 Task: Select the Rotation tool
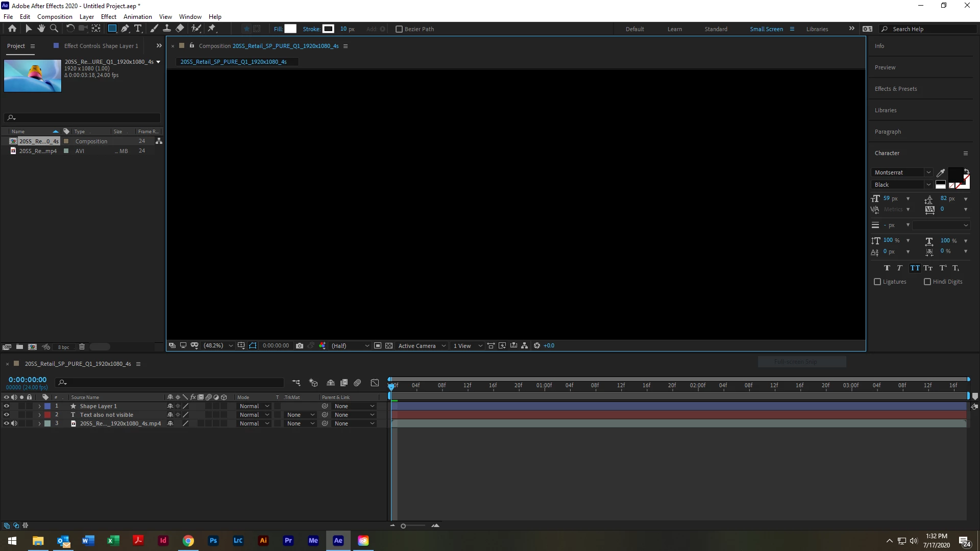coord(70,29)
